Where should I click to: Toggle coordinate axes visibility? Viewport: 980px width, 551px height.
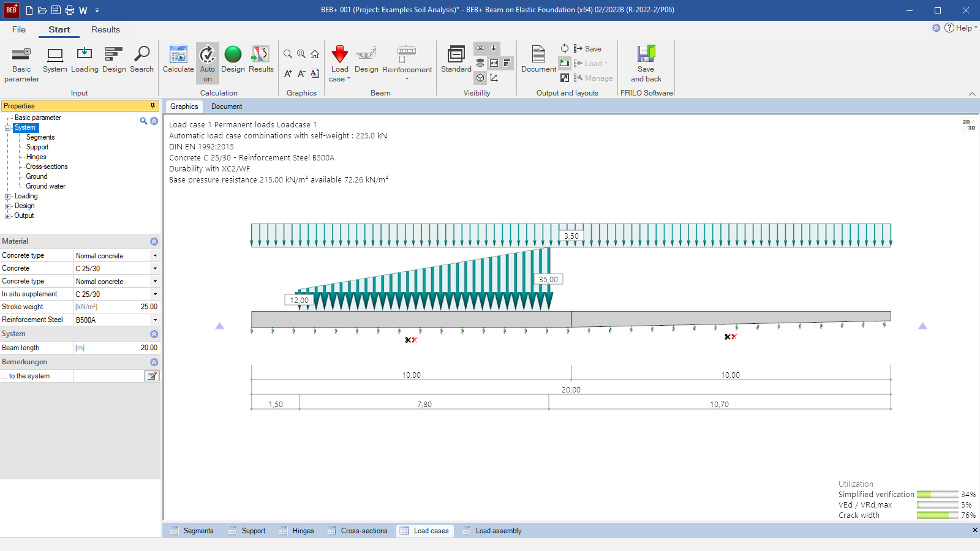(x=494, y=78)
